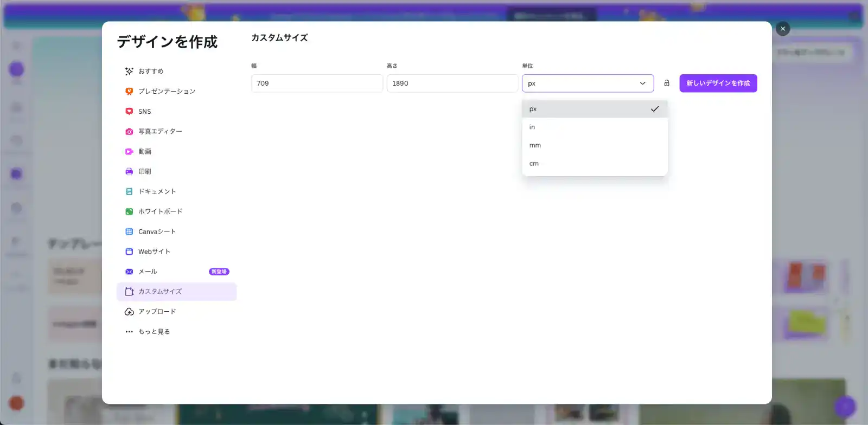Click the アップロード cloud icon
The width and height of the screenshot is (868, 425).
tap(129, 312)
